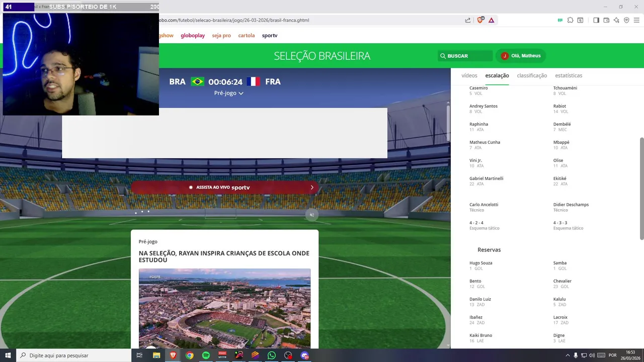Click the microphone icon in system tray
The image size is (644, 362).
coord(576,355)
